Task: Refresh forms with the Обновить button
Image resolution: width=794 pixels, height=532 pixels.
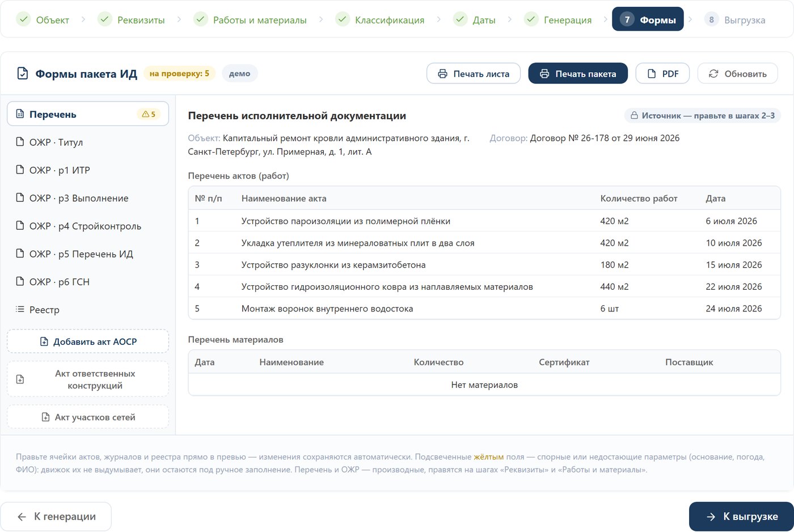Action: point(737,74)
